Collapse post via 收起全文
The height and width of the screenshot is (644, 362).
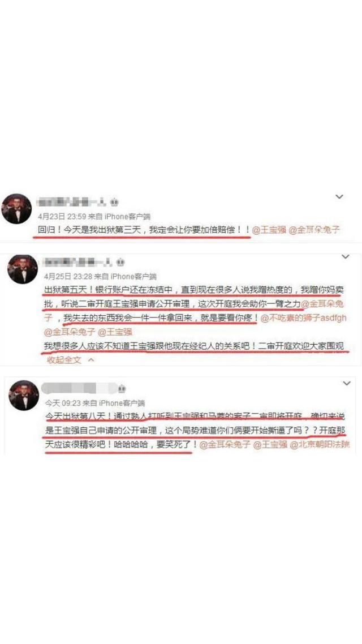coord(64,360)
